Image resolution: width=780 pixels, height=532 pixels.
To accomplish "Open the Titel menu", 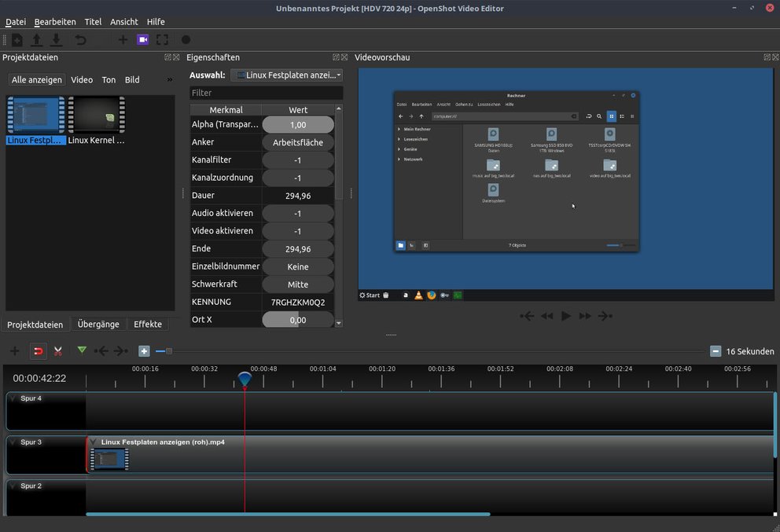I will (93, 22).
